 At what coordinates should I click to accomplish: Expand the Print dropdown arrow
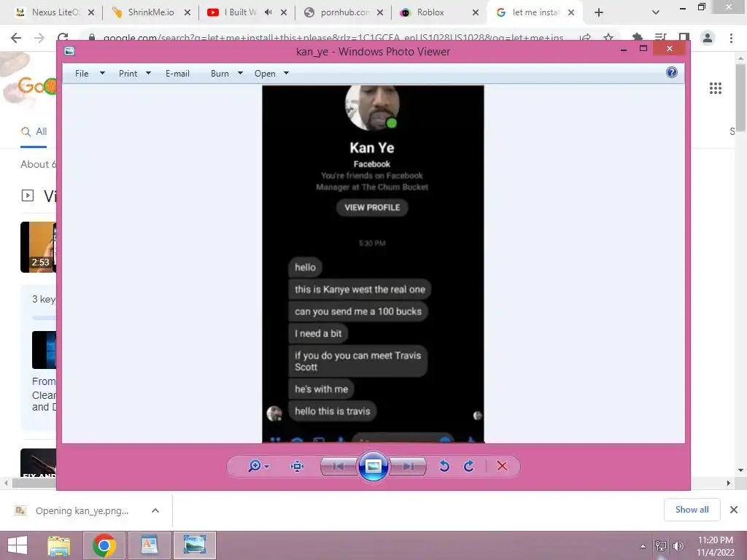coord(148,74)
